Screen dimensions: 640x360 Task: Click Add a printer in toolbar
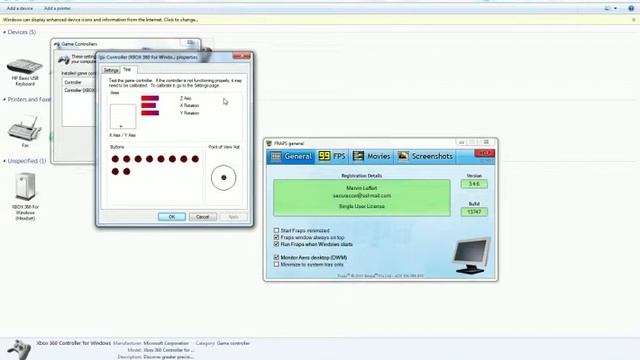point(57,8)
